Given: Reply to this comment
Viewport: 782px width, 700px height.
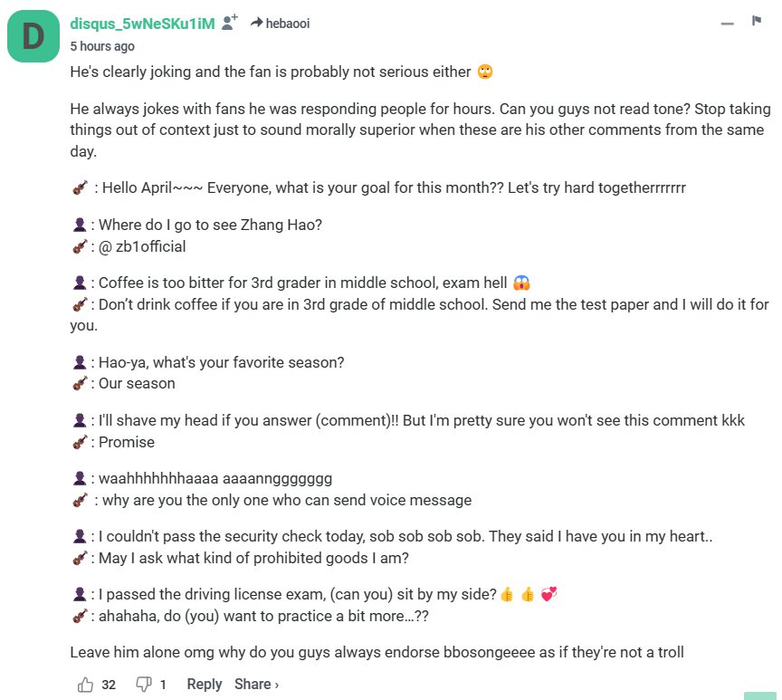Looking at the screenshot, I should pos(204,685).
